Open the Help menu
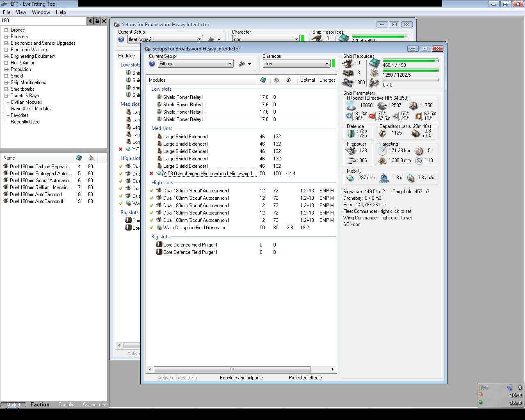The width and height of the screenshot is (525, 420). [61, 12]
